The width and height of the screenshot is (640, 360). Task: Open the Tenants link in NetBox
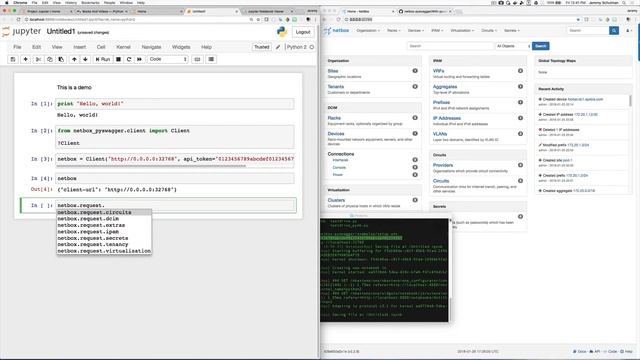point(336,87)
